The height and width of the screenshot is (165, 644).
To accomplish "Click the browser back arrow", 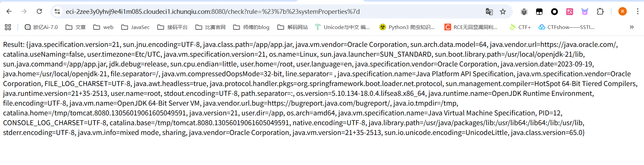I will pos(9,11).
